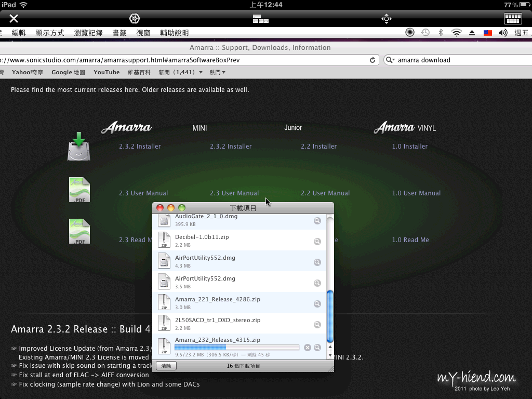Image resolution: width=532 pixels, height=399 pixels.
Task: Click the Wi-Fi menu bar icon
Action: click(x=456, y=33)
